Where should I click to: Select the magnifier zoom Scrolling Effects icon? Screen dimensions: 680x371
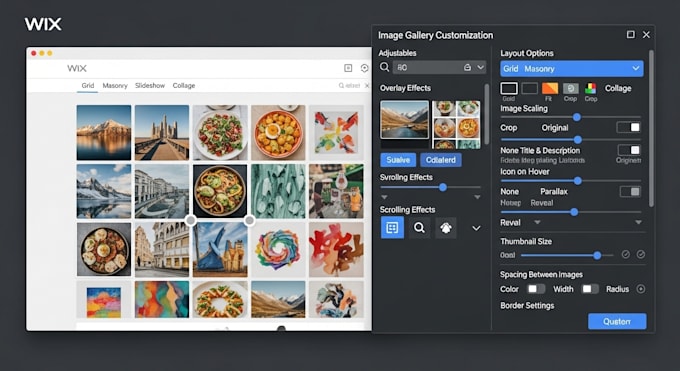click(x=419, y=228)
